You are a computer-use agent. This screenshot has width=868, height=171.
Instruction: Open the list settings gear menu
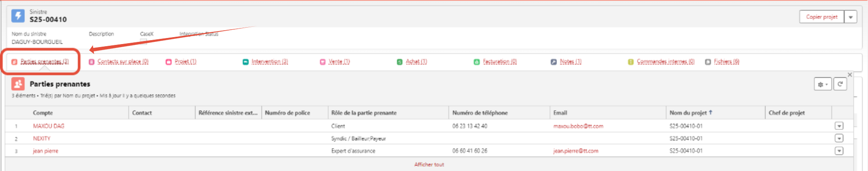tap(823, 84)
